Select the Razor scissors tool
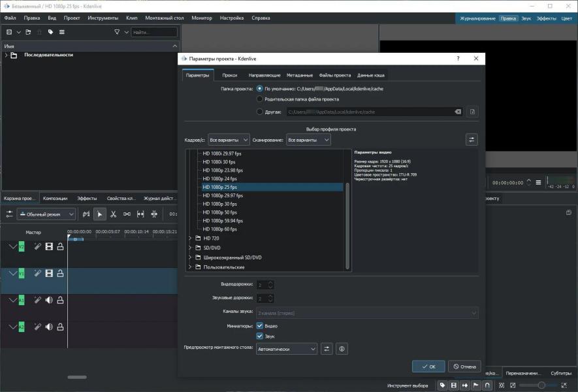 pyautogui.click(x=113, y=214)
